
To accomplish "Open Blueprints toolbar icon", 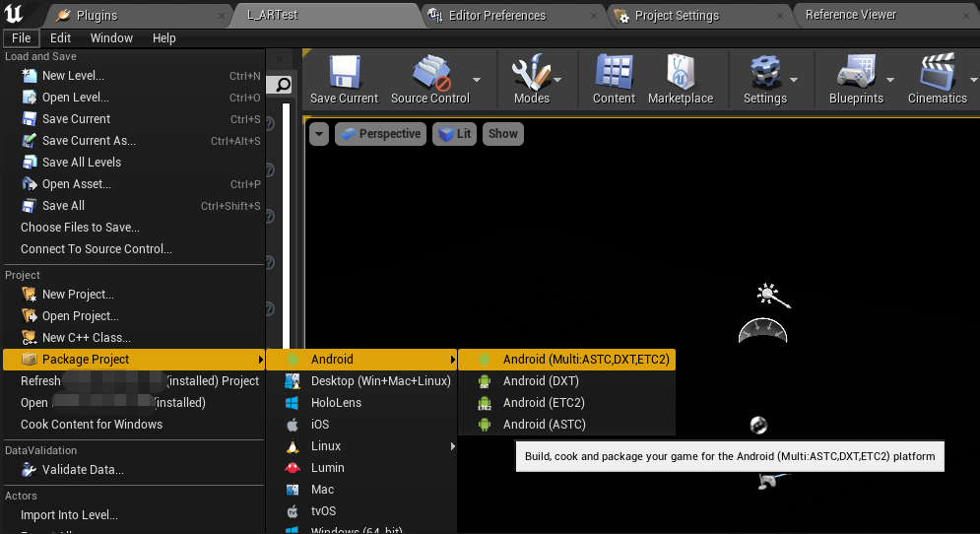I will [856, 72].
